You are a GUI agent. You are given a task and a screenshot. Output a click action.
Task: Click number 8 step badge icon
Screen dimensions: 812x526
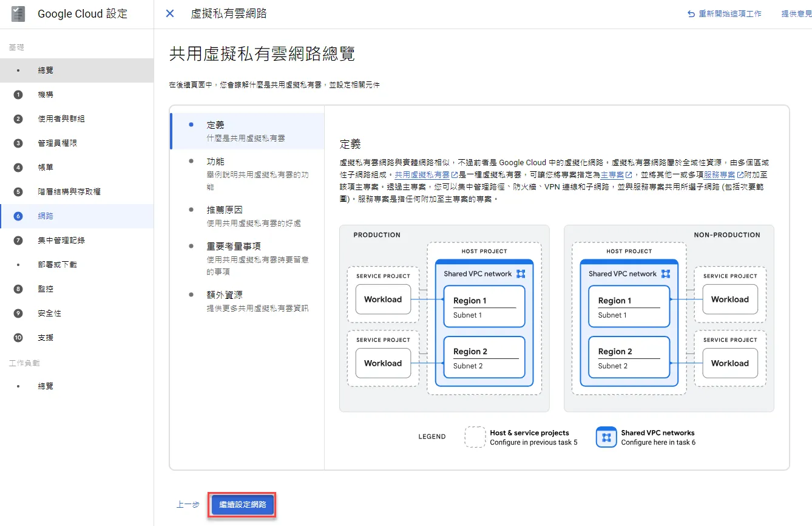pos(18,289)
